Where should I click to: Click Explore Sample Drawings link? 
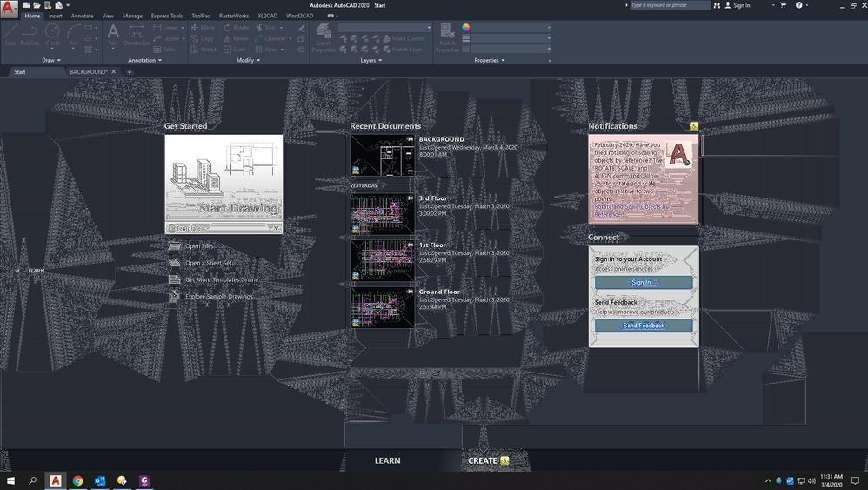click(x=219, y=296)
